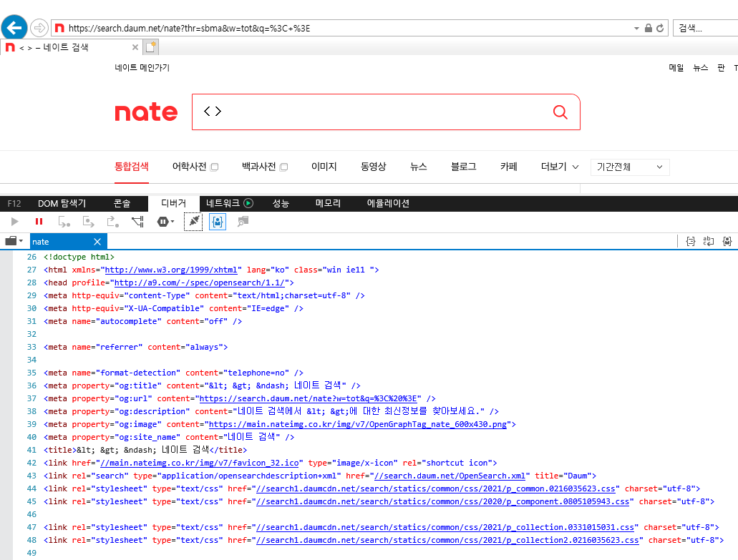
Task: Select the 동영상 tab
Action: point(373,167)
